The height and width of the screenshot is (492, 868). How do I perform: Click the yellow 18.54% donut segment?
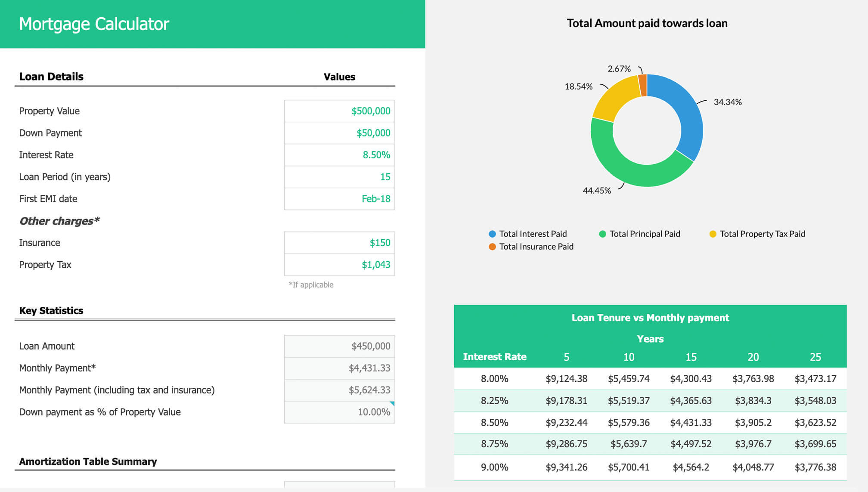pyautogui.click(x=616, y=97)
